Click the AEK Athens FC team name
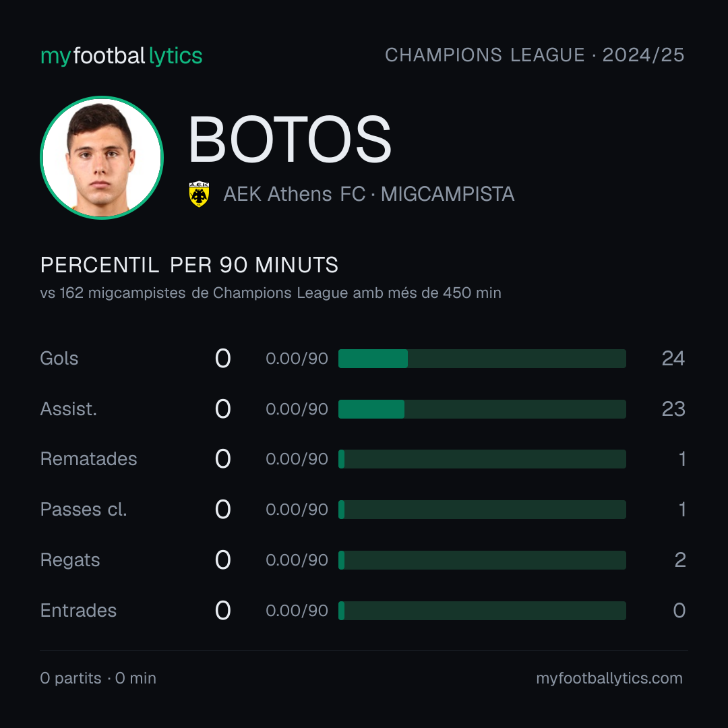Image resolution: width=728 pixels, height=728 pixels. [295, 194]
